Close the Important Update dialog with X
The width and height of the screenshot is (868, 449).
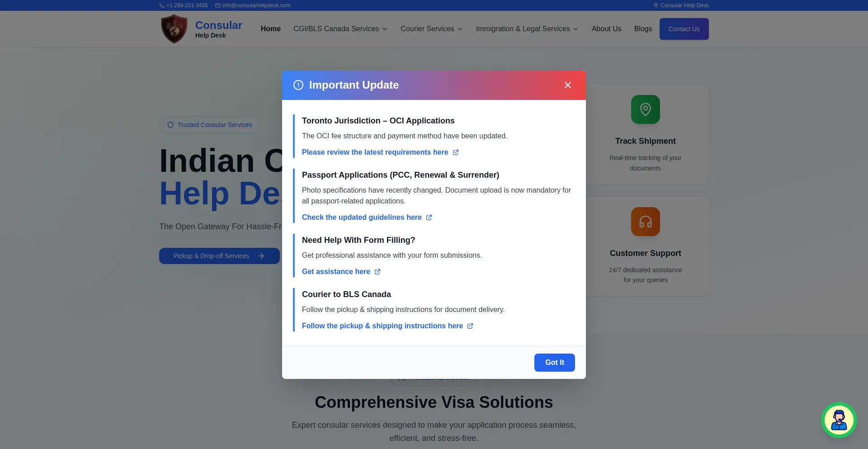[x=568, y=85]
